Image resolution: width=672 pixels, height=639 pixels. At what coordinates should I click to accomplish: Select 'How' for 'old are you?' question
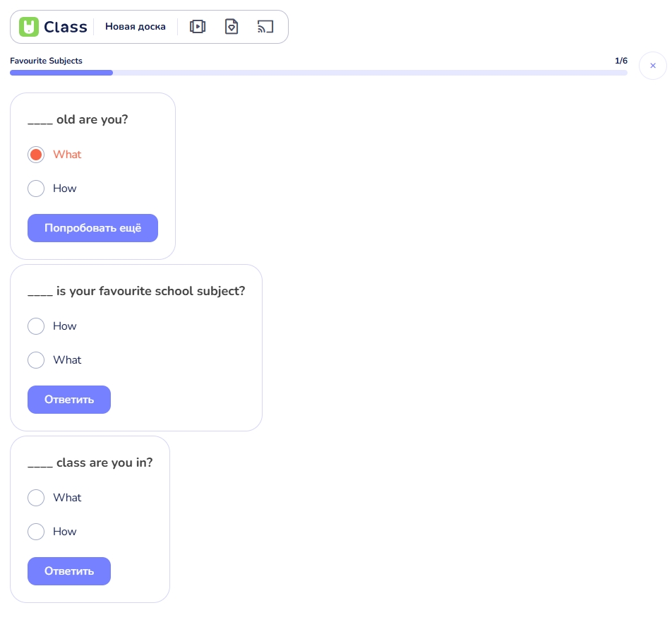[36, 189]
